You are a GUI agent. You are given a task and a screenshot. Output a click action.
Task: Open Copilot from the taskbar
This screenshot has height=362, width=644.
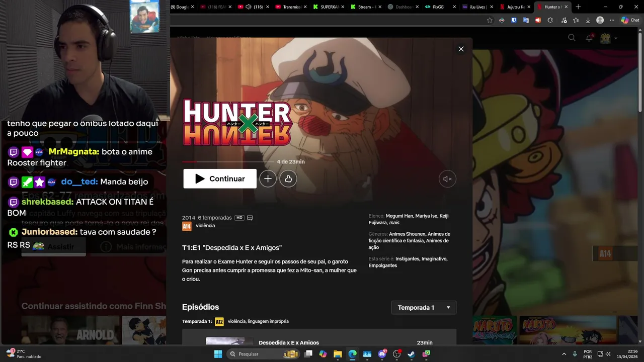pyautogui.click(x=323, y=354)
